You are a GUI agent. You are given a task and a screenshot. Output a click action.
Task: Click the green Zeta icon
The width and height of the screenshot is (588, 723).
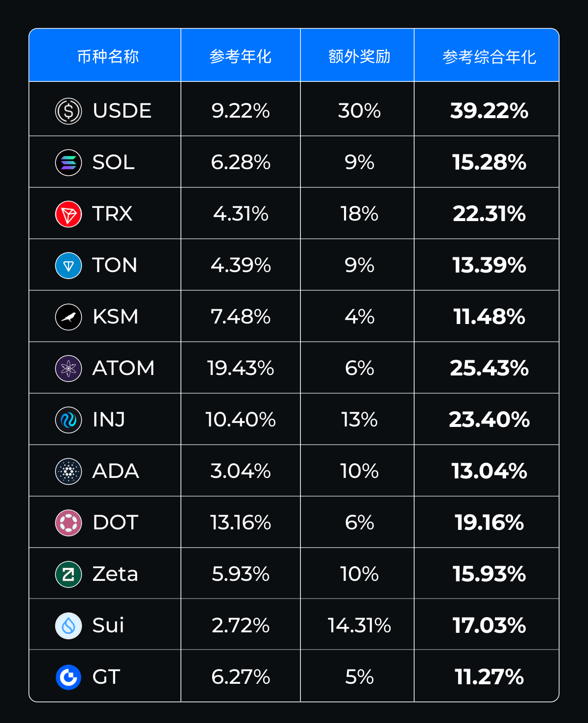tap(69, 574)
